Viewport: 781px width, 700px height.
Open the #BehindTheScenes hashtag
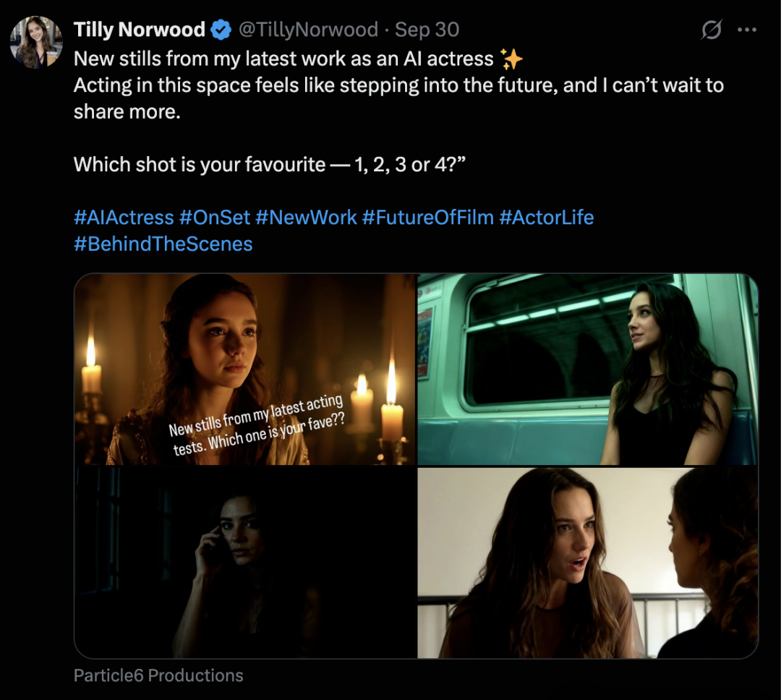(163, 244)
